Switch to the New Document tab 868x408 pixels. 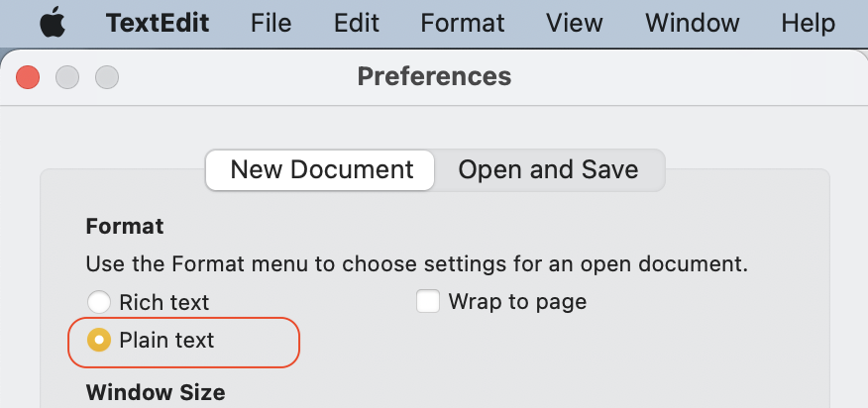321,169
